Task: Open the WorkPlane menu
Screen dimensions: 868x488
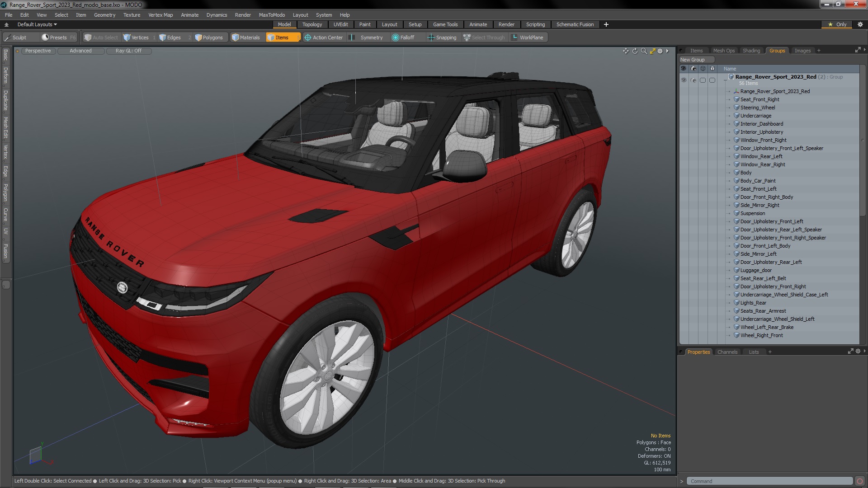Action: tap(528, 38)
